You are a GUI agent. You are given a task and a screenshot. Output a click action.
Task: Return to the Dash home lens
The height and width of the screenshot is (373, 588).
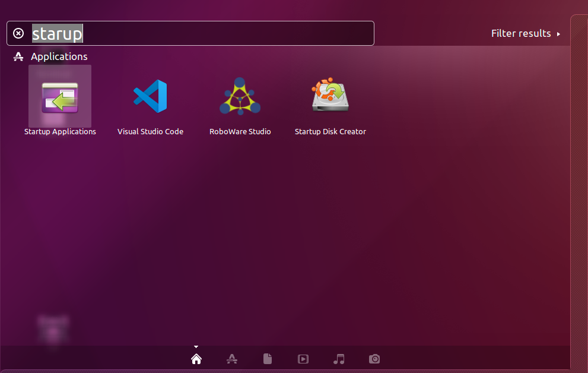(x=196, y=359)
